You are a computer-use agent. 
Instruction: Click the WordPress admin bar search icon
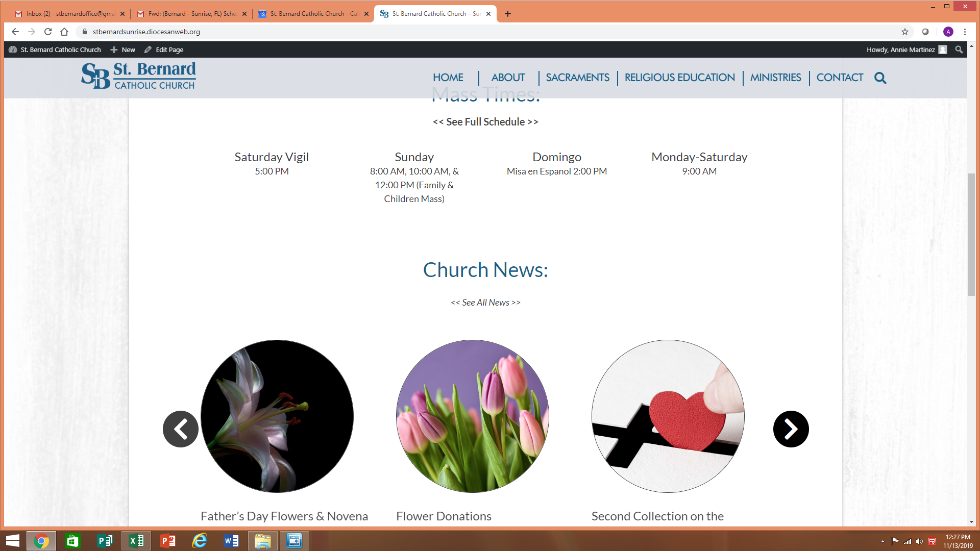click(959, 49)
